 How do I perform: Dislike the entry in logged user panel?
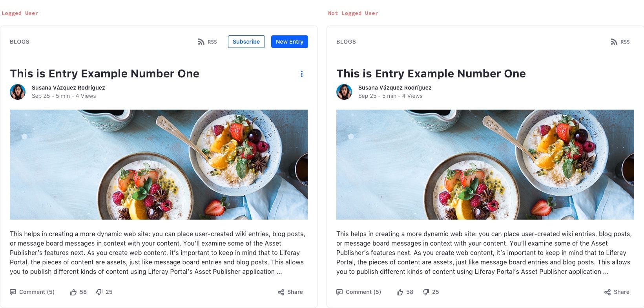click(x=99, y=292)
